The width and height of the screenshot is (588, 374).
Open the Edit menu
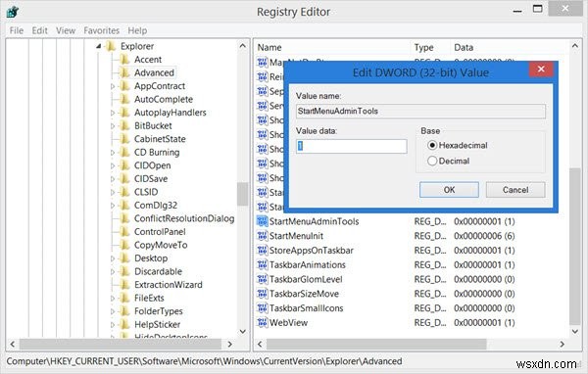coord(40,30)
